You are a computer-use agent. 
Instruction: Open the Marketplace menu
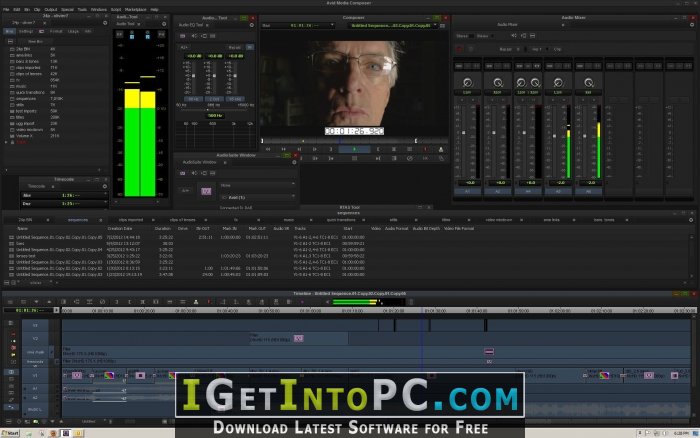click(x=135, y=9)
